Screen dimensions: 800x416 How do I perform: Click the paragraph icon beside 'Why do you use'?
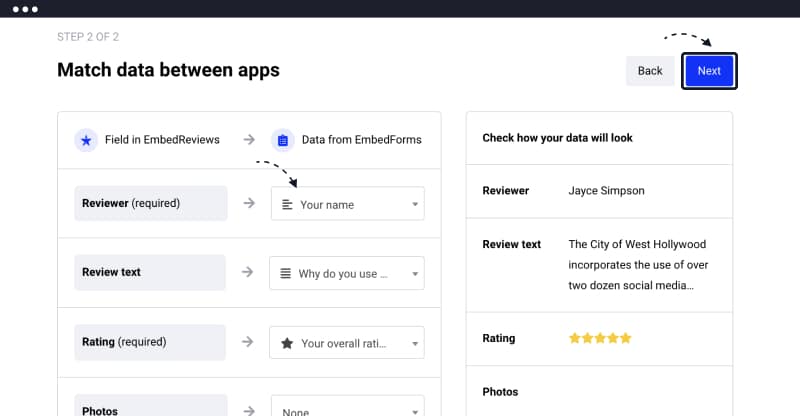point(286,274)
